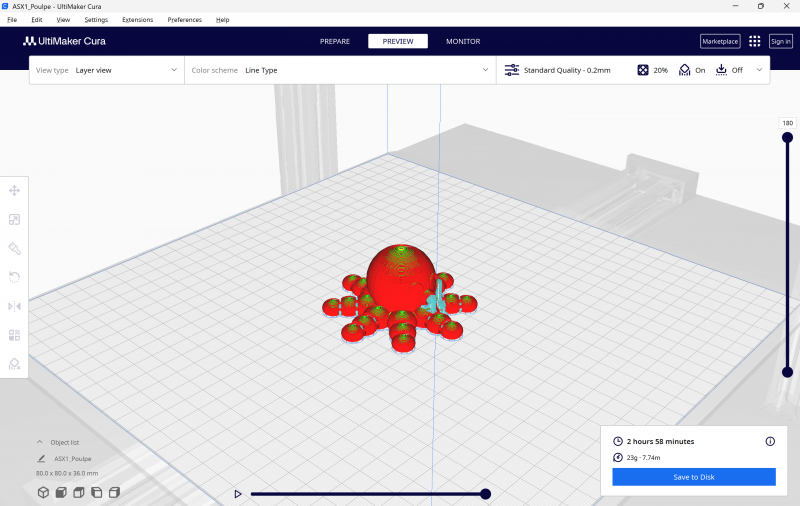Viewport: 800px width, 506px height.
Task: Select the Move tool in left toolbar
Action: (14, 190)
